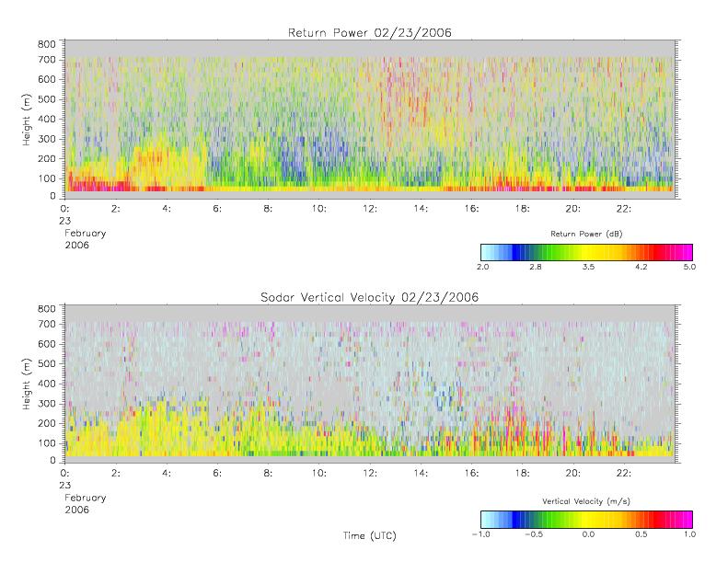Select the Return Power (dB) color bar
Screen dimensions: 728x562
[x=586, y=252]
